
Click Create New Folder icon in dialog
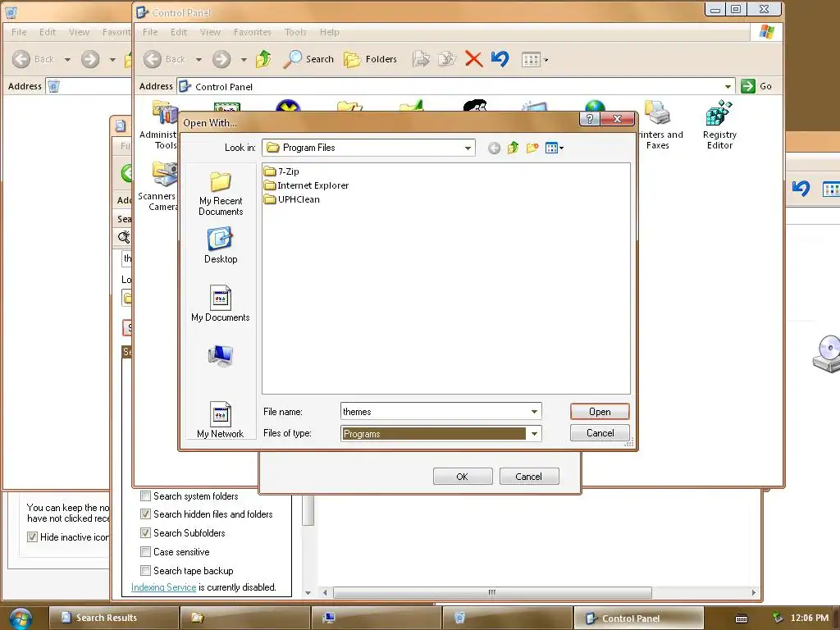[x=532, y=148]
